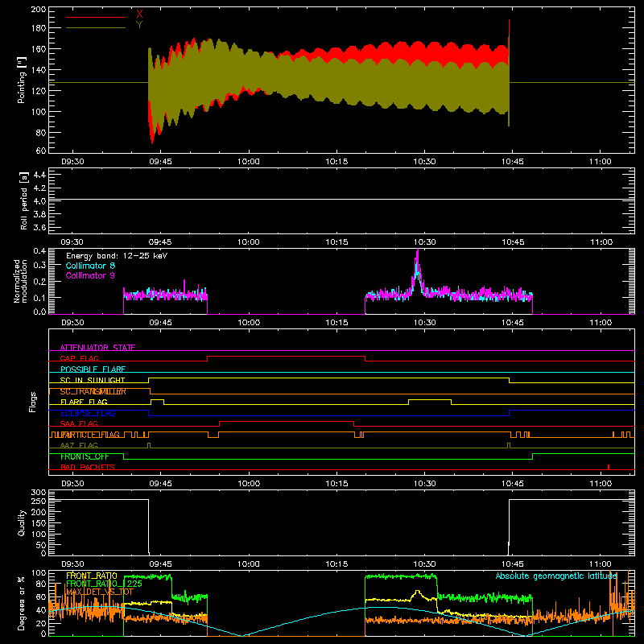The height and width of the screenshot is (644, 644).
Task: Click the Quality axis title
Action: click(x=22, y=522)
